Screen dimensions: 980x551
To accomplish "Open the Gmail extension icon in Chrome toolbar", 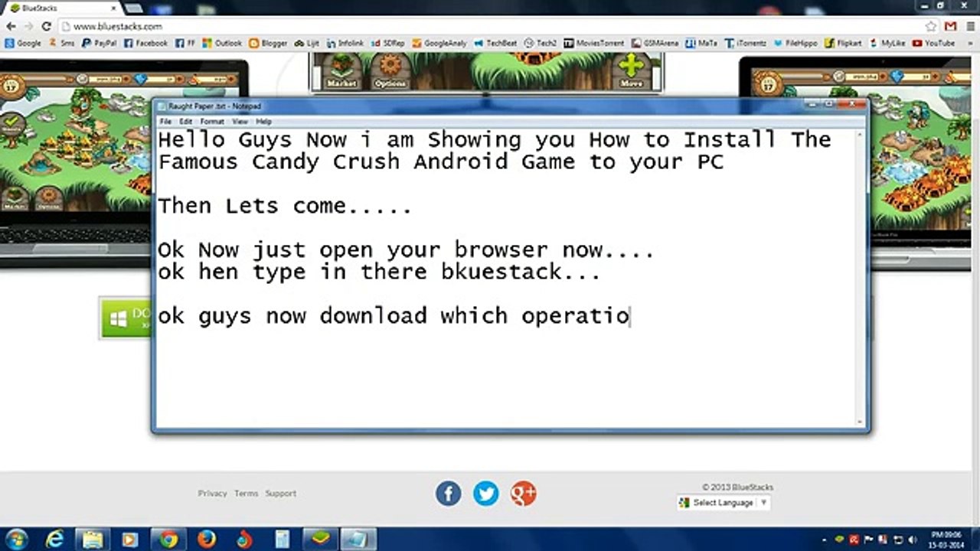I will click(x=950, y=26).
